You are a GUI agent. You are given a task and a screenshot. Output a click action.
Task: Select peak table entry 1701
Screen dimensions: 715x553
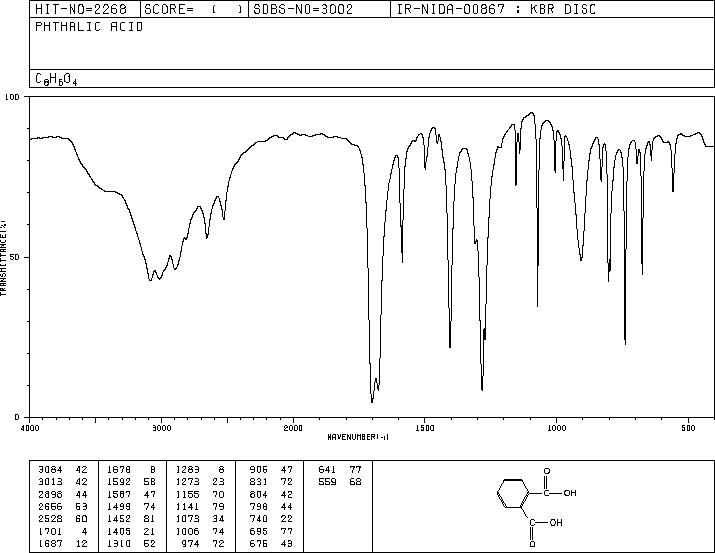[x=50, y=532]
